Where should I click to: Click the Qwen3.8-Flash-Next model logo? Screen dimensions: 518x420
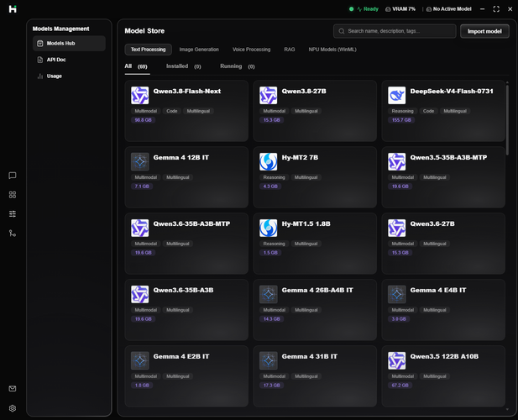[x=139, y=95]
